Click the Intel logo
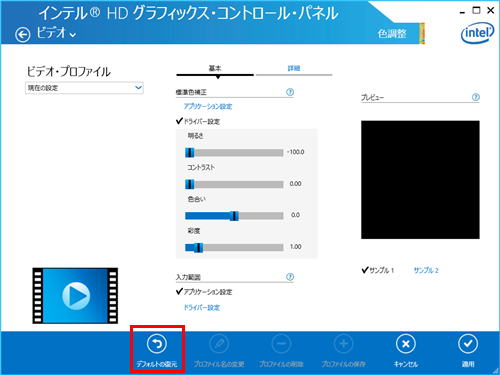Screen dimensions: 500x375 [x=477, y=33]
